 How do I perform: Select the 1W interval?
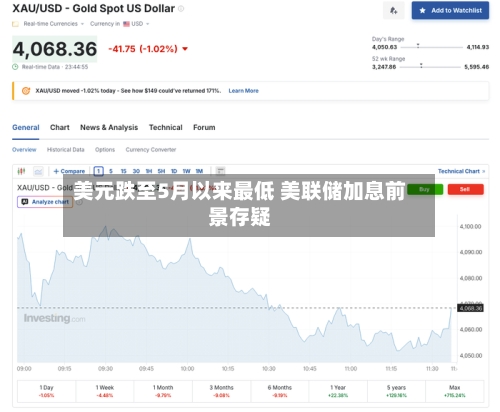click(186, 171)
